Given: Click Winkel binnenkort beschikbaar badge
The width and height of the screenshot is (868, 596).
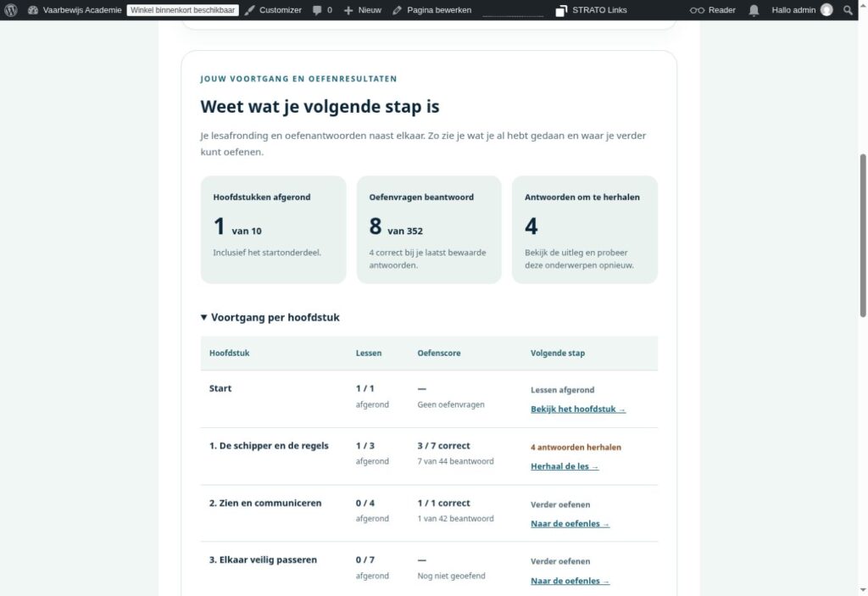Looking at the screenshot, I should click(183, 10).
